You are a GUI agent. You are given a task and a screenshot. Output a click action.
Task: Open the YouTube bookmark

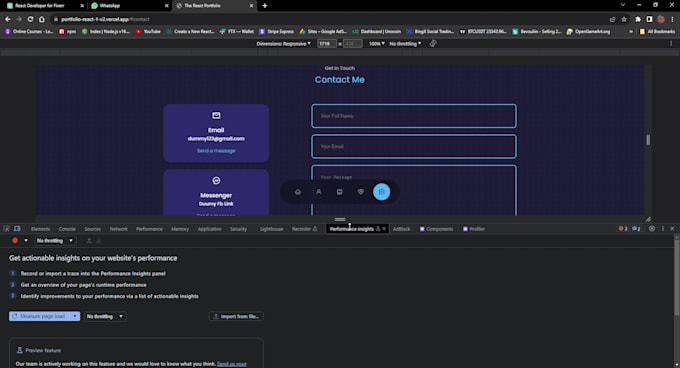148,31
